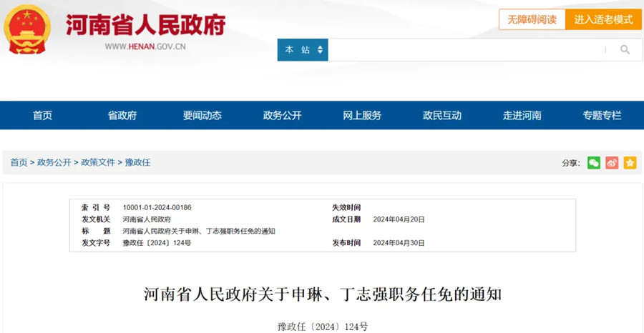The height and width of the screenshot is (333, 644).
Task: Click the 首页 breadcrumb link
Action: (19, 162)
